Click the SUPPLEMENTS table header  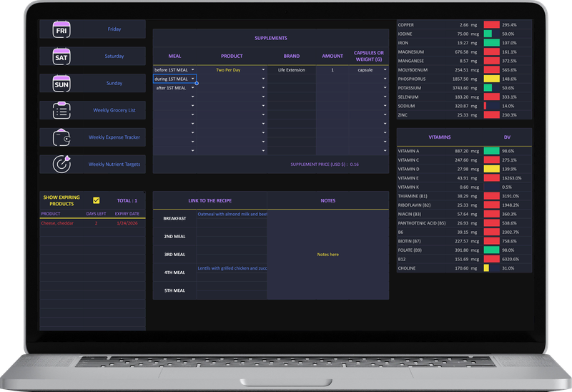coord(271,38)
